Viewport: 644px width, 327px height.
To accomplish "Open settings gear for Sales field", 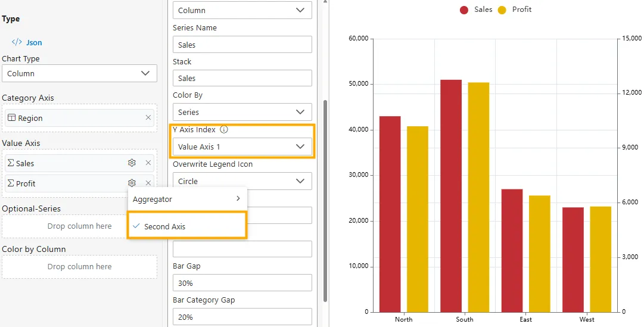I will [132, 163].
